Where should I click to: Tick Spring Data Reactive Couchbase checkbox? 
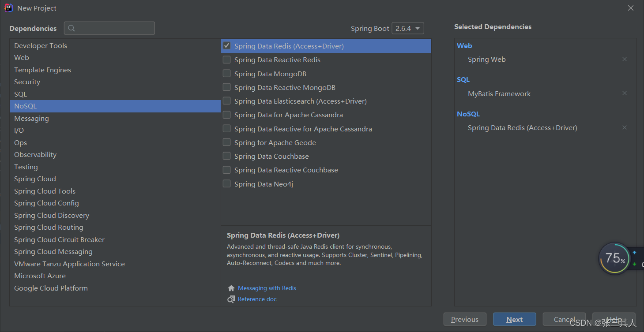[226, 170]
